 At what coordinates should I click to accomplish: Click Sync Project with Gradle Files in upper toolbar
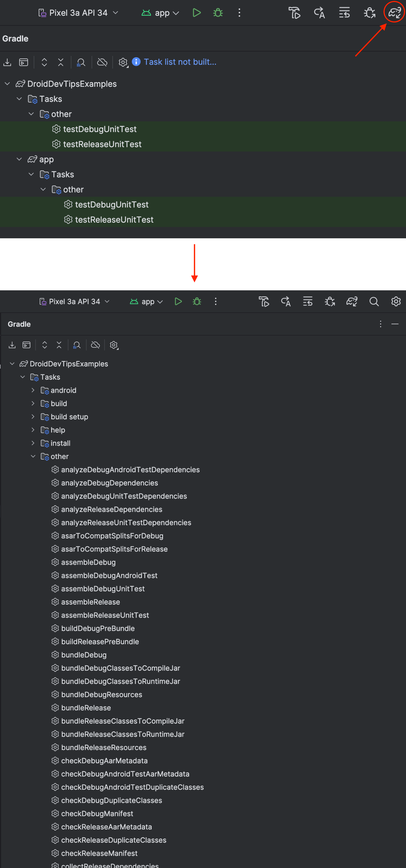[x=394, y=13]
